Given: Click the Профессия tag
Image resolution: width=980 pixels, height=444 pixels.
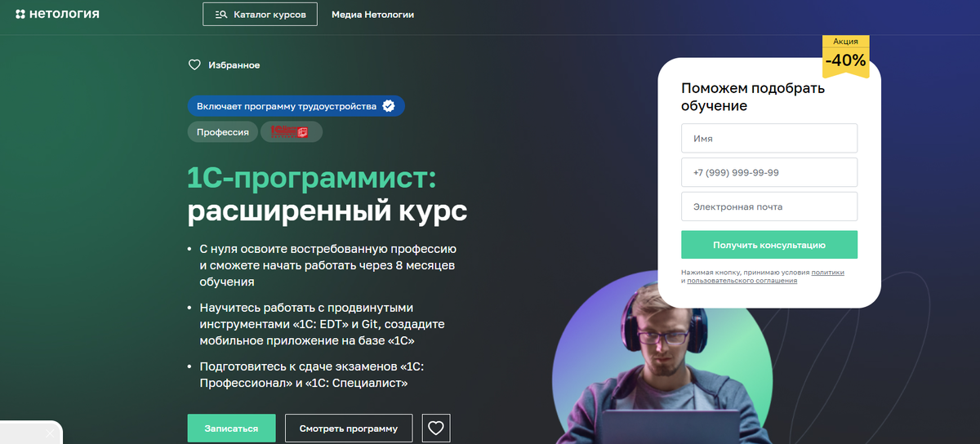Looking at the screenshot, I should [223, 131].
